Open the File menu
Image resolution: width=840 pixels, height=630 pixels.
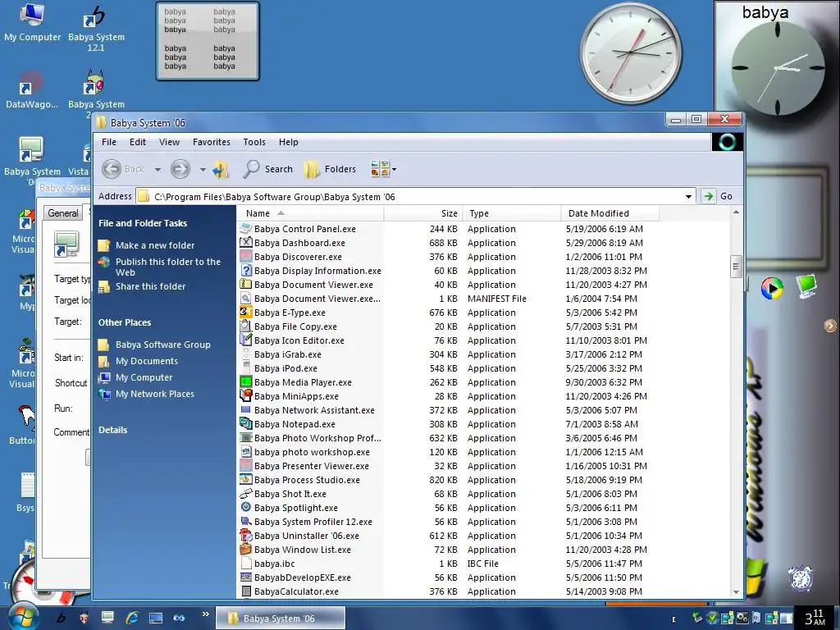click(109, 142)
